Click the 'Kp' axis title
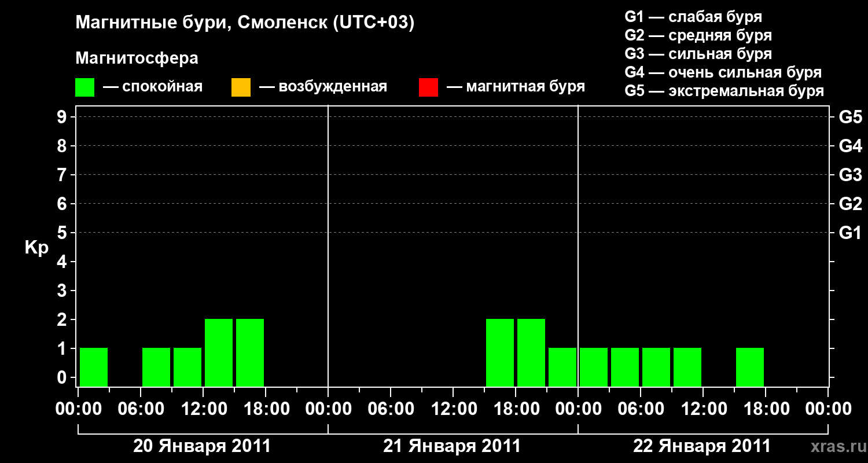 click(36, 248)
